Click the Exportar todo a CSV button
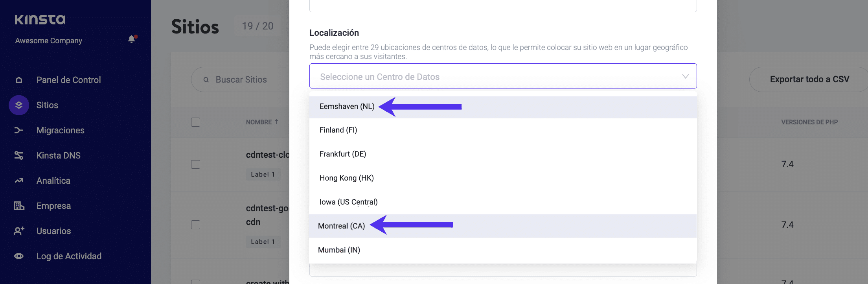This screenshot has height=284, width=868. coord(809,79)
